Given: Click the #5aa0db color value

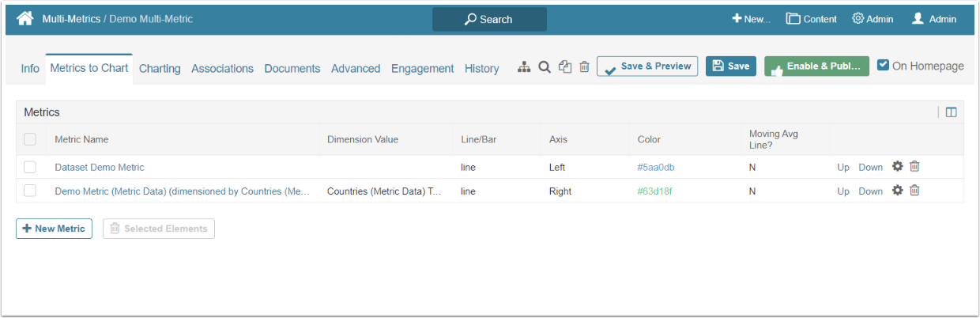Looking at the screenshot, I should (x=655, y=168).
